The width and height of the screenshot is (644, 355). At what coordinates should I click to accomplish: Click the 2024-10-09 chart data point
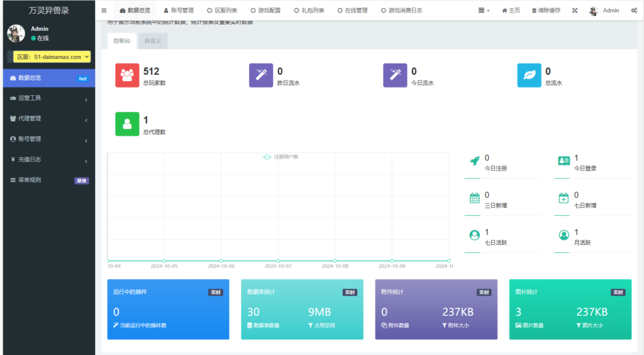(392, 261)
